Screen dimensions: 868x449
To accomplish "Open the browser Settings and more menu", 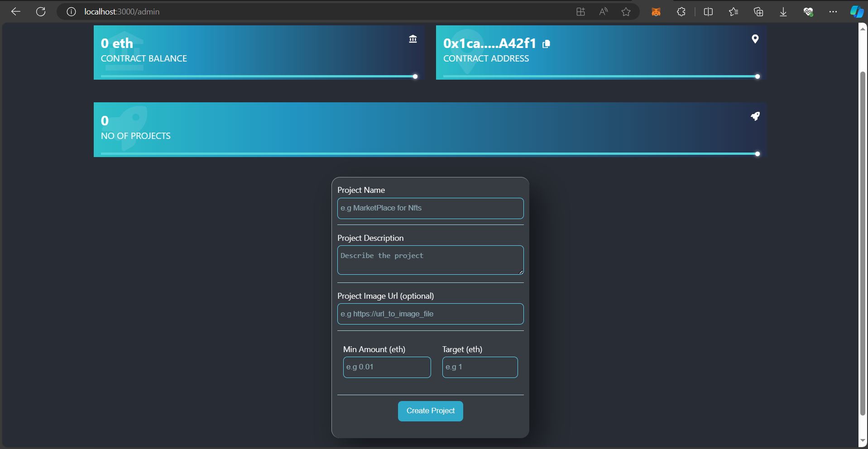I will tap(834, 12).
